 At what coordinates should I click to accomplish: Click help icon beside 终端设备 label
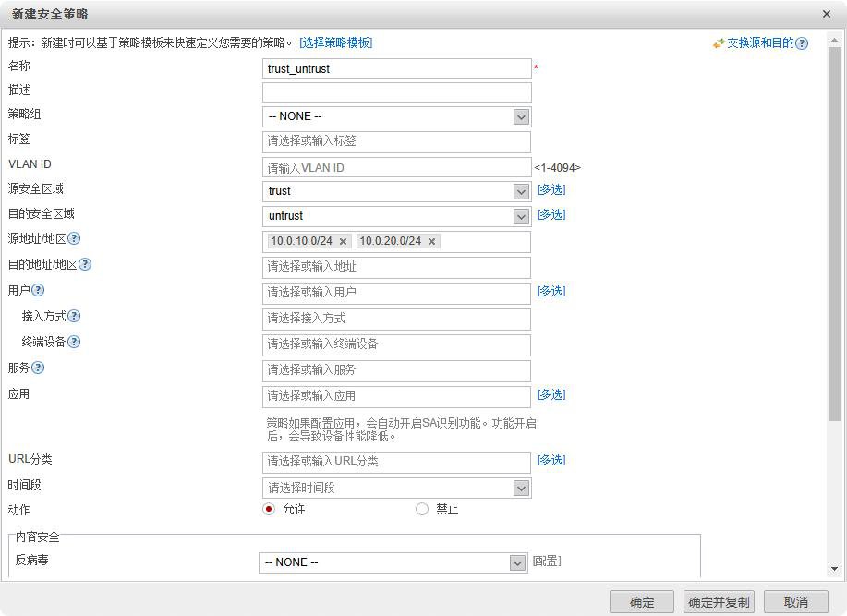(74, 342)
